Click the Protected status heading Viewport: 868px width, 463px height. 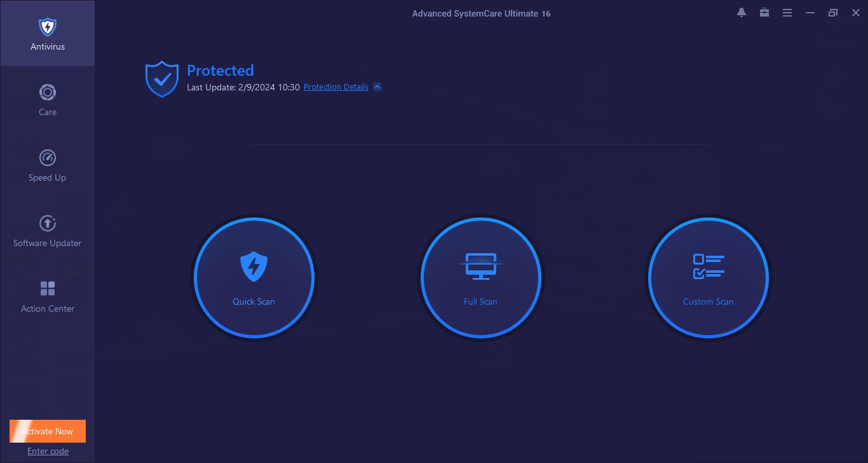[220, 71]
